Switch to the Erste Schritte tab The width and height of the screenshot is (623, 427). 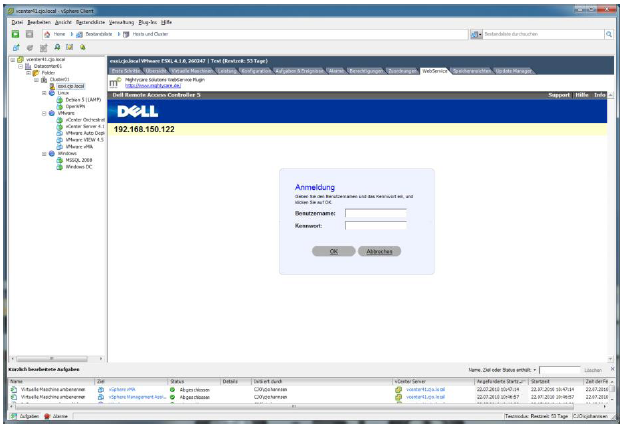tap(126, 71)
